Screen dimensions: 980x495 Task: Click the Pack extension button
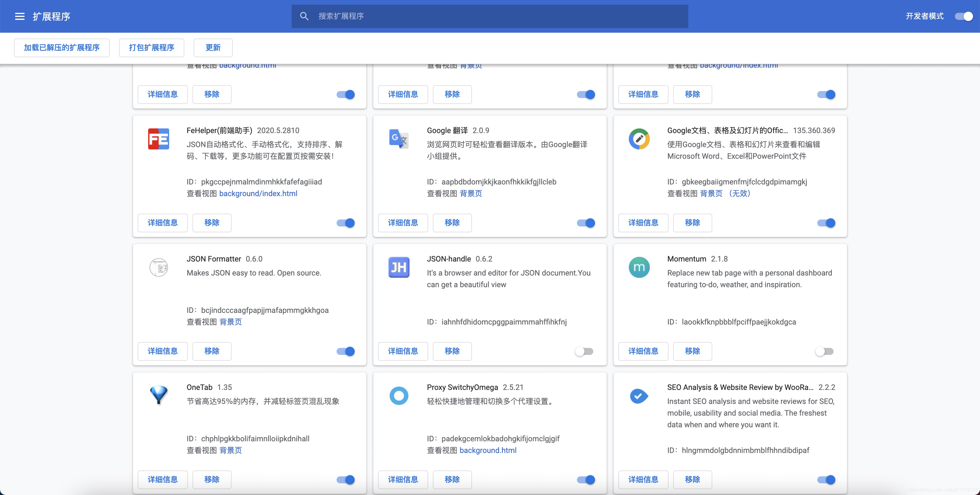click(x=151, y=48)
